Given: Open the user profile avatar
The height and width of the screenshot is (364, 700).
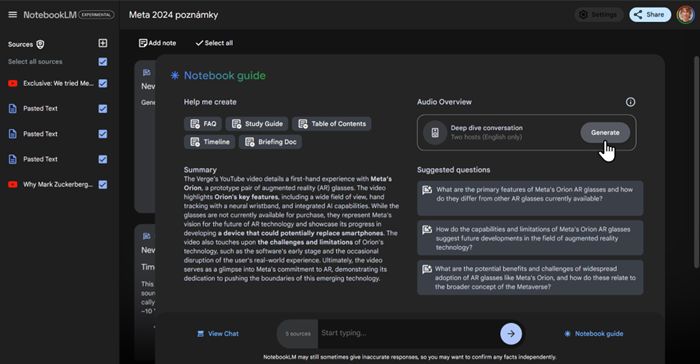Looking at the screenshot, I should [685, 15].
